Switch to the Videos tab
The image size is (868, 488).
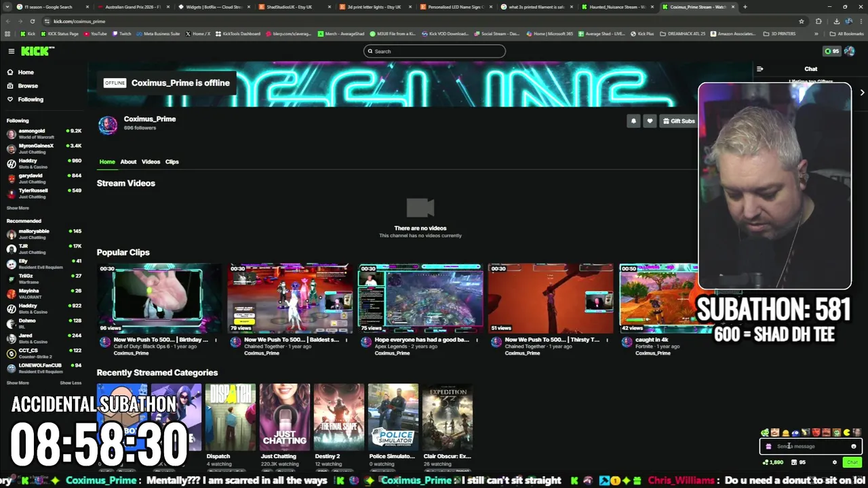pyautogui.click(x=151, y=161)
